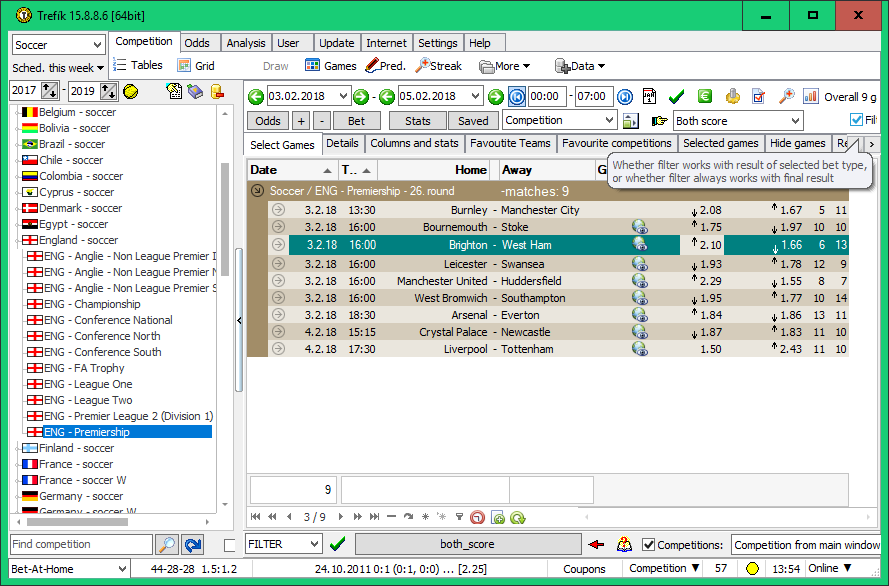The width and height of the screenshot is (889, 586).
Task: Switch to the Columns and stats tab
Action: coord(414,143)
